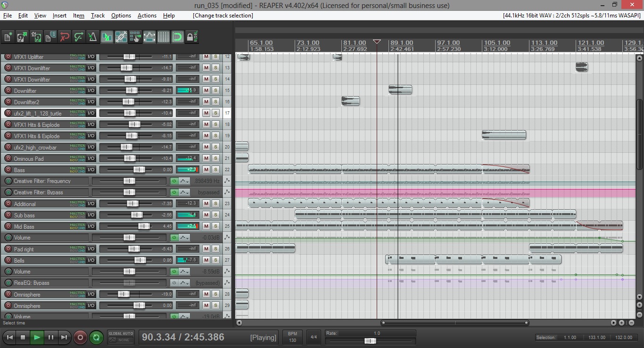Toggle the locking padlock icon
The height and width of the screenshot is (348, 644).
(191, 37)
